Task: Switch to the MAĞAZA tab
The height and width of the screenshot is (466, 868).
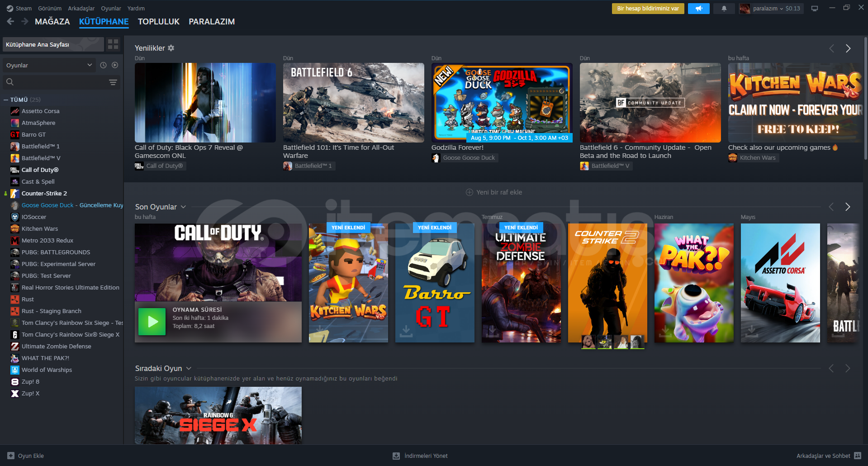Action: pyautogui.click(x=52, y=21)
